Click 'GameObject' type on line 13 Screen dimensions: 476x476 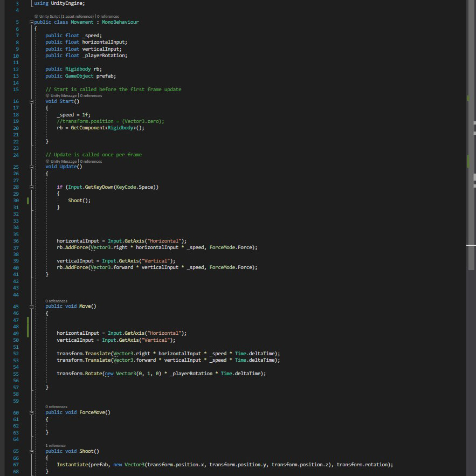pos(79,76)
